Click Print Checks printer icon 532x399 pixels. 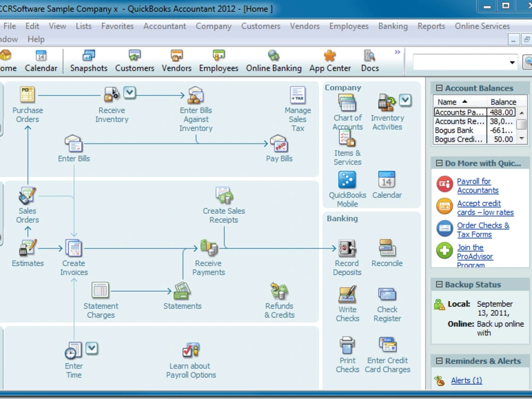coord(347,345)
